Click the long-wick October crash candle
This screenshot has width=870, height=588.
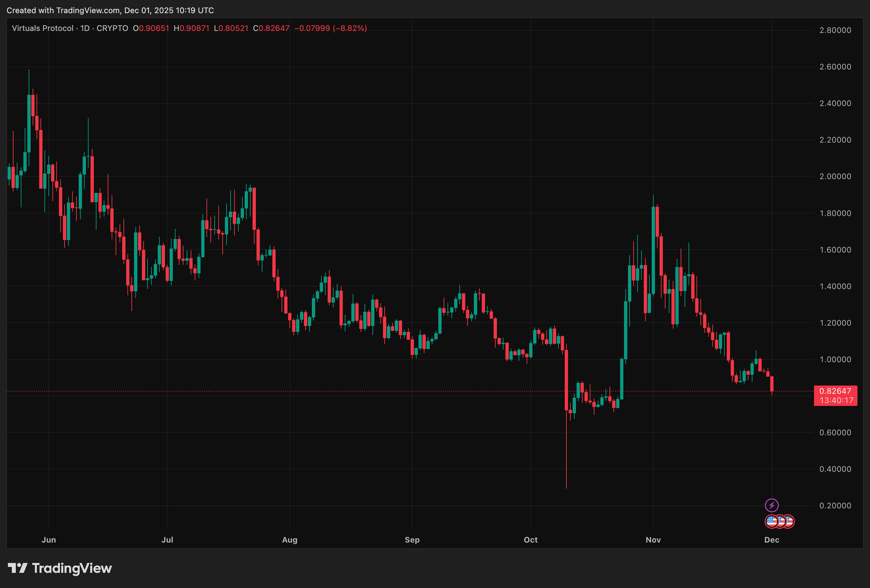(566, 380)
